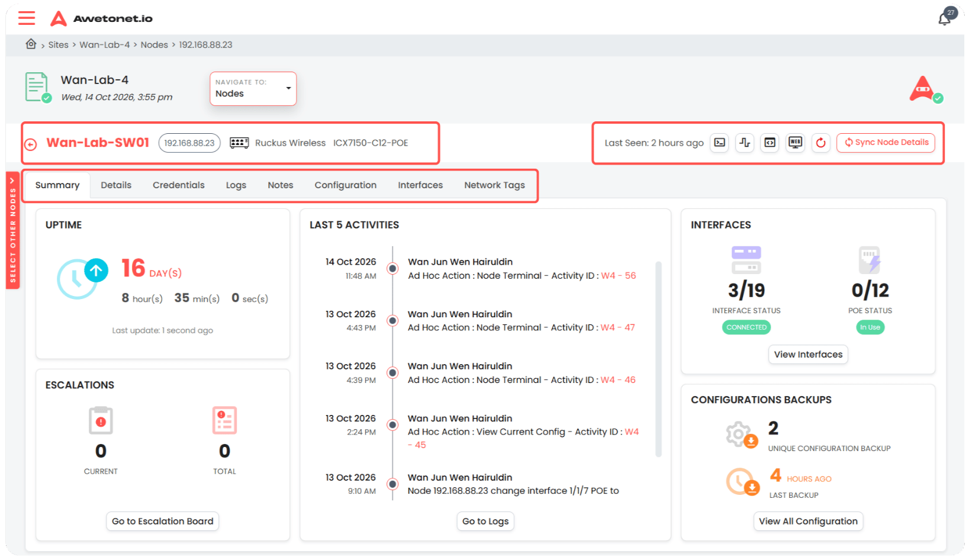
Task: Open notifications bell with 27 badge
Action: [945, 18]
